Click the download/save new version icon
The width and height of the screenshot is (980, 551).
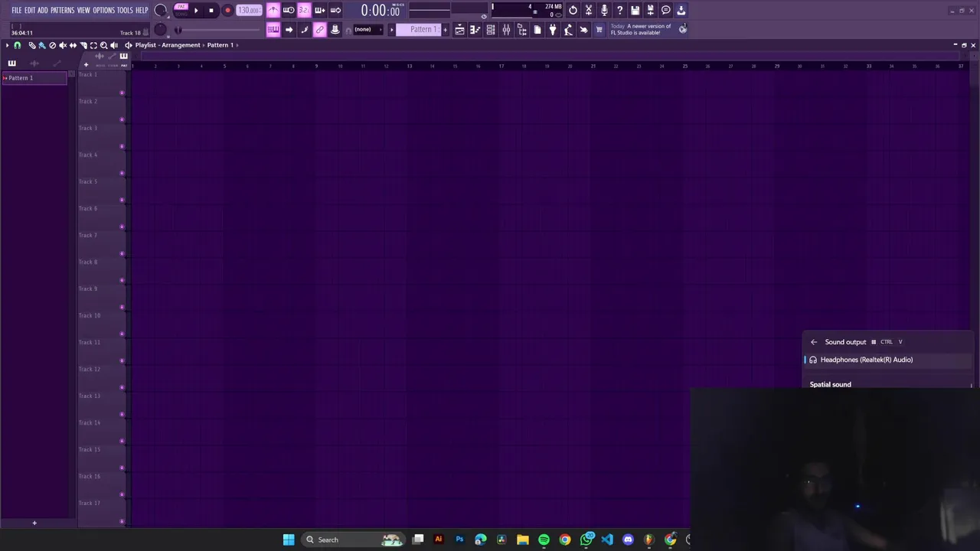tap(681, 11)
